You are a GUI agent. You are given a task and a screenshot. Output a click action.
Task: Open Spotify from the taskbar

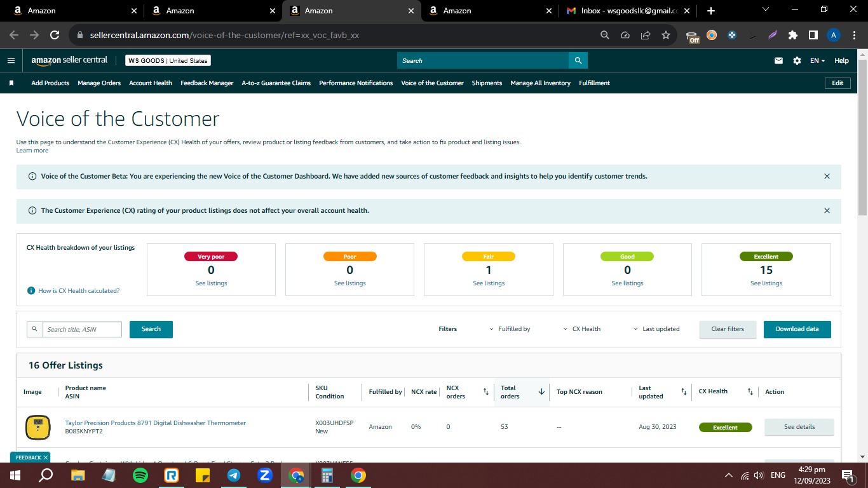140,475
